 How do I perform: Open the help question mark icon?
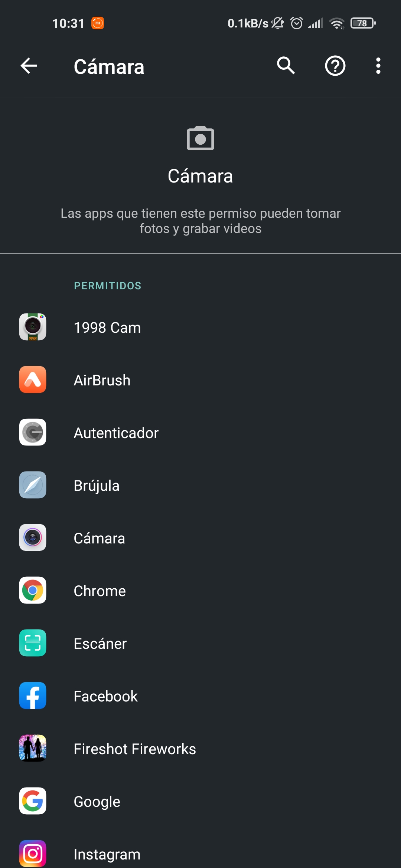(x=335, y=66)
